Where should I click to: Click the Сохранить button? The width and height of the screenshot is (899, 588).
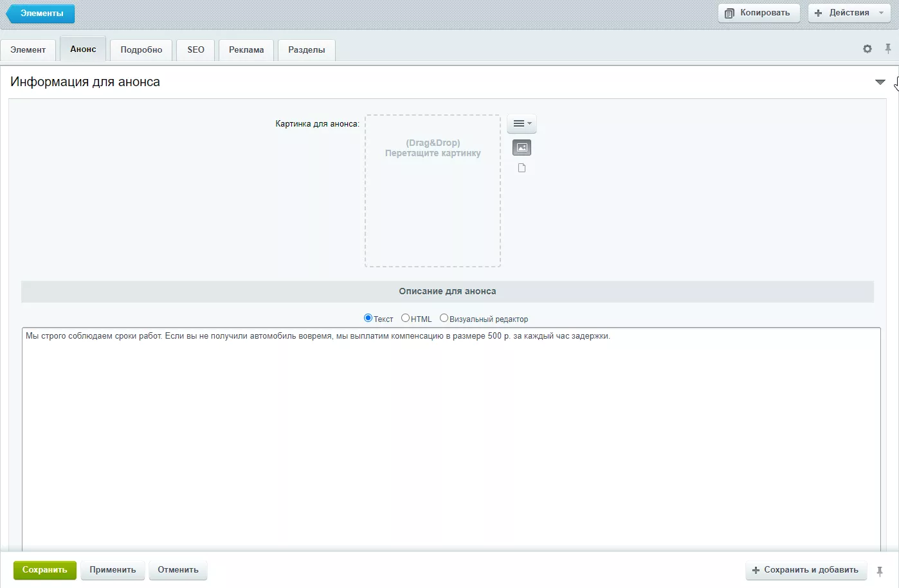coord(44,570)
